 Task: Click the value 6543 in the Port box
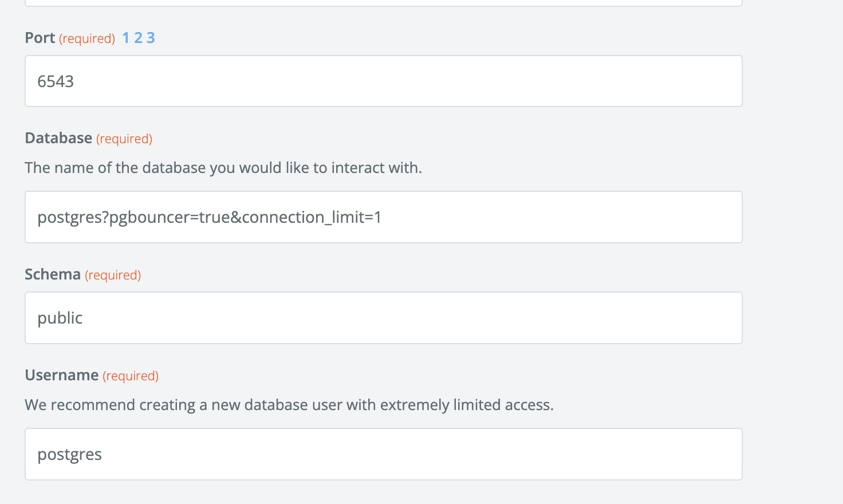click(55, 81)
